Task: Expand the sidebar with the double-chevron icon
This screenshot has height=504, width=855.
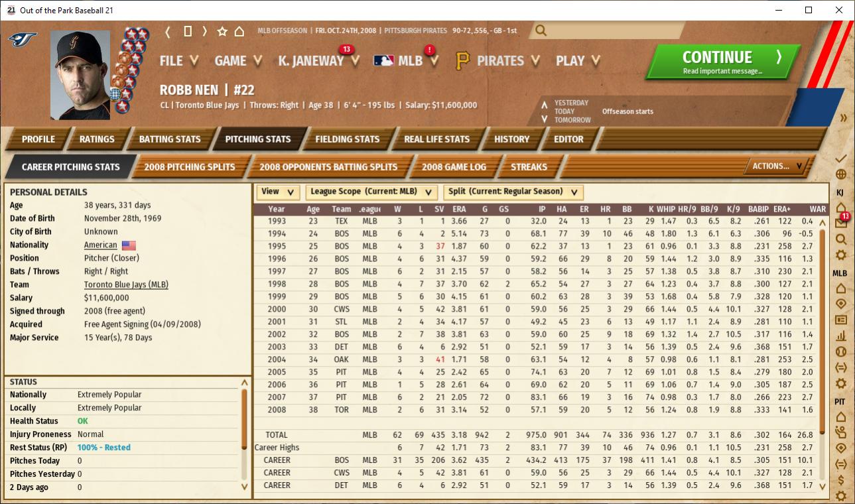Action: (843, 118)
